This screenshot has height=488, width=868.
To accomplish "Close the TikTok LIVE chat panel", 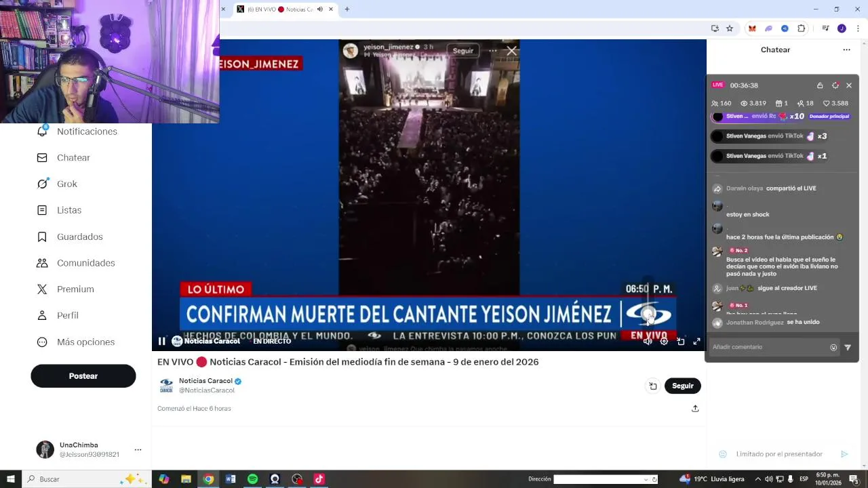I will 849,85.
